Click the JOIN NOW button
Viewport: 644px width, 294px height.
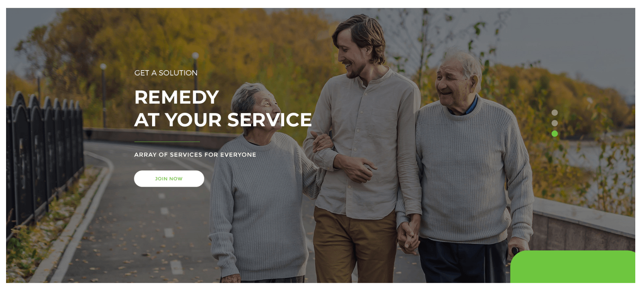(169, 179)
